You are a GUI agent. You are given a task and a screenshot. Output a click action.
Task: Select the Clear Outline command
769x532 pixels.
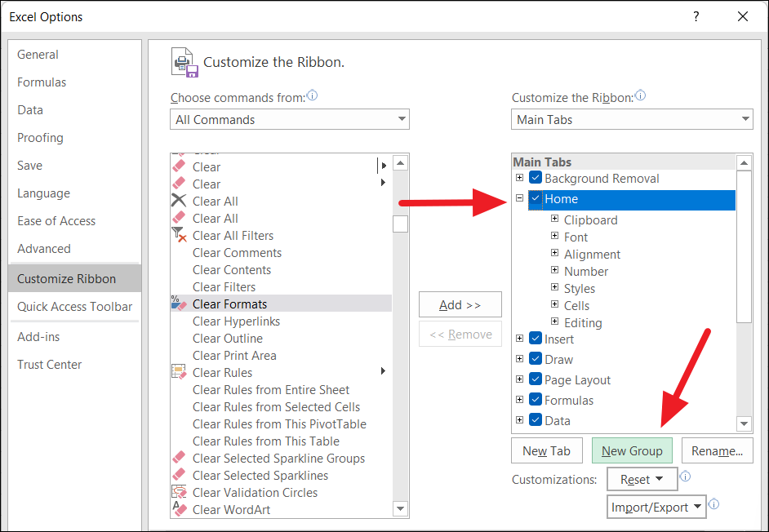[x=281, y=339]
